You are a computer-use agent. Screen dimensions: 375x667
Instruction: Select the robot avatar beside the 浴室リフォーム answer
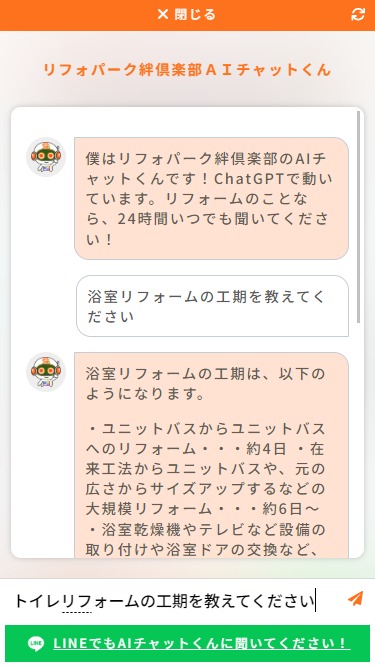click(46, 372)
